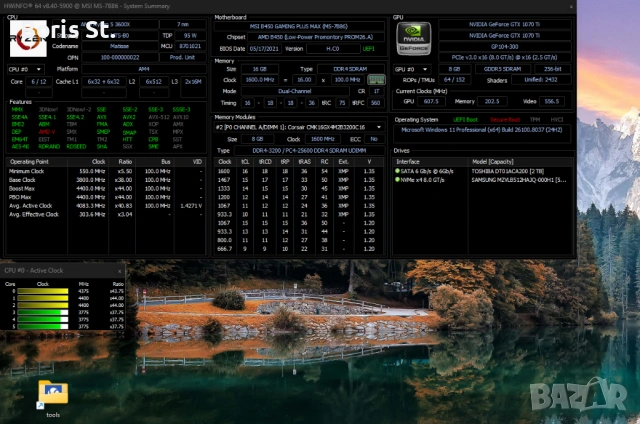This screenshot has width=640, height=424.
Task: Click the AES-NI feature flag
Action: (20, 146)
